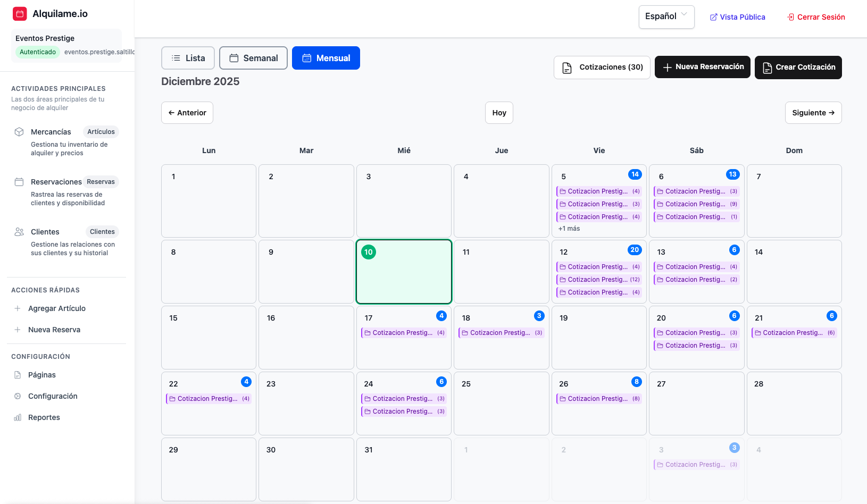The image size is (867, 504).
Task: Click the Cerrar Sesión link
Action: coord(816,17)
